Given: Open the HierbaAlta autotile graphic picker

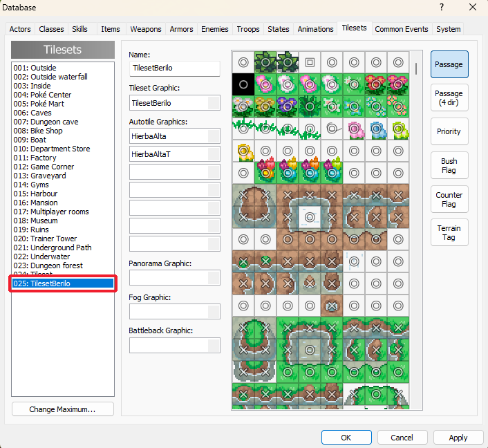Looking at the screenshot, I should 214,136.
